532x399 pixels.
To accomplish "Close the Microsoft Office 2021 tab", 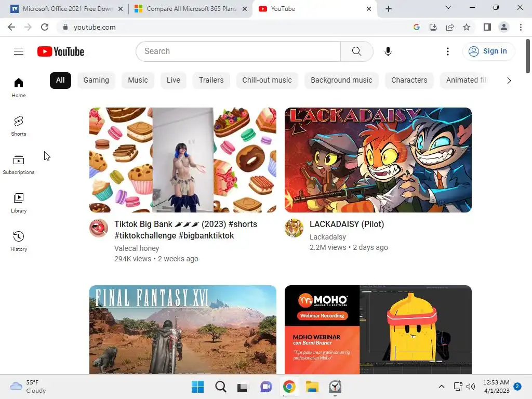I will point(121,9).
